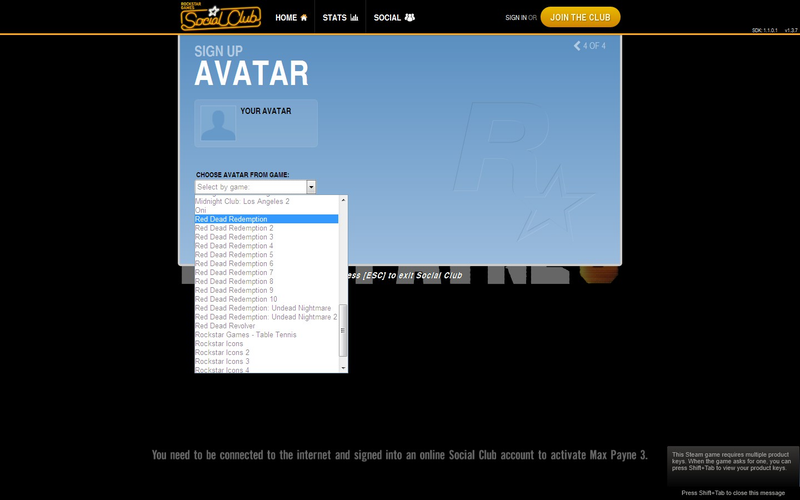The image size is (800, 500).
Task: Toggle the Select by game dropdown arrow
Action: tap(311, 187)
